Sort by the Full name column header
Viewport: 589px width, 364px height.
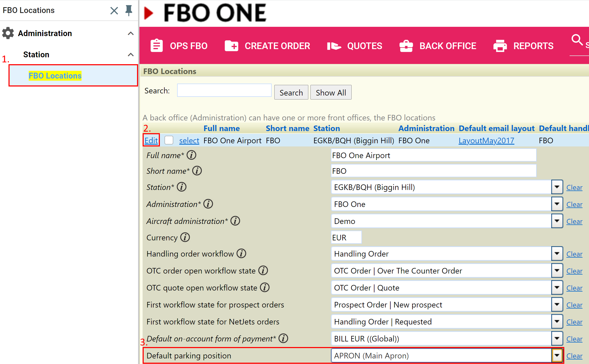(221, 128)
